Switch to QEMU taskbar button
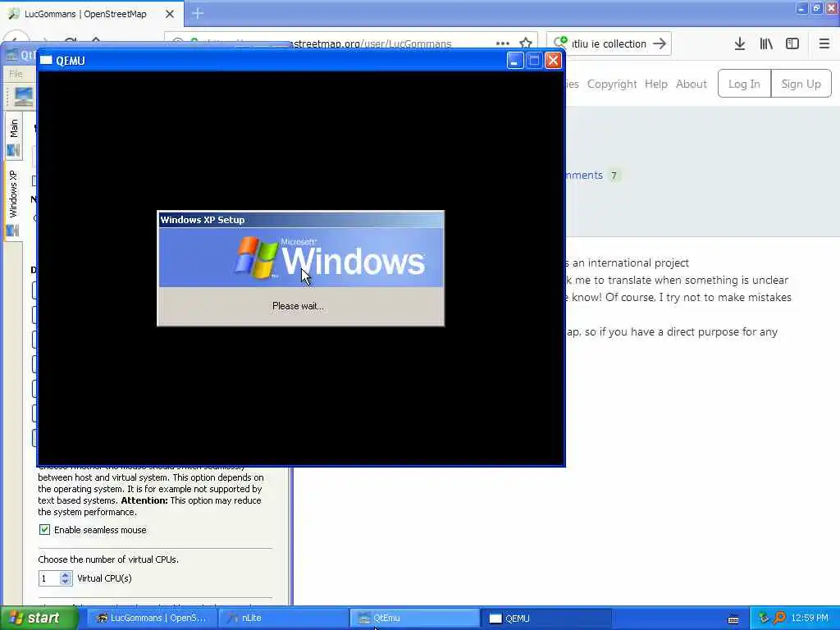The height and width of the screenshot is (630, 840). click(546, 619)
